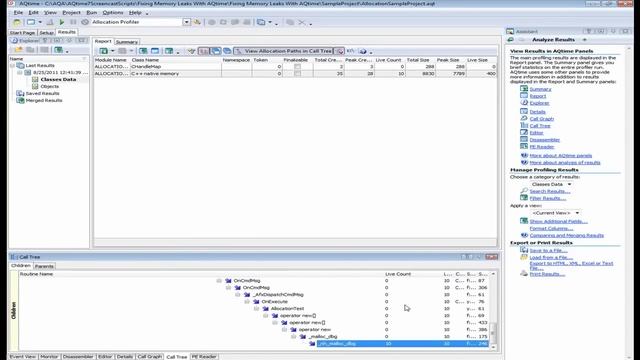Click the Report panel horizontal scrollbar
The width and height of the screenshot is (640, 360).
tap(295, 243)
